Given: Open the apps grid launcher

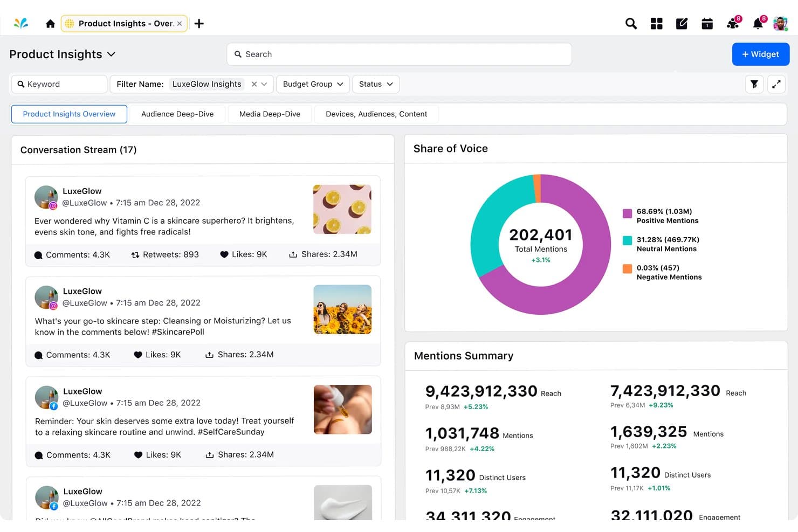Looking at the screenshot, I should [656, 24].
